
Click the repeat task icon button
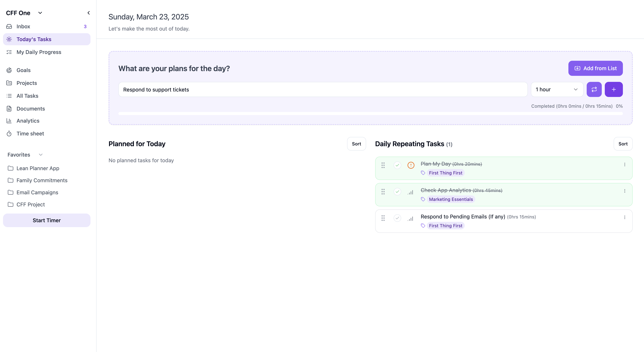click(x=594, y=89)
